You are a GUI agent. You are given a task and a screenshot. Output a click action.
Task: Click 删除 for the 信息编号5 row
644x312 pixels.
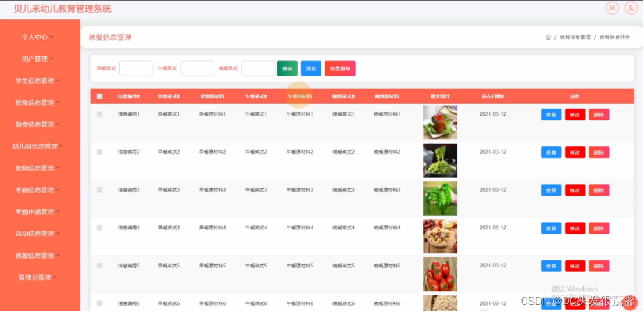coord(599,266)
